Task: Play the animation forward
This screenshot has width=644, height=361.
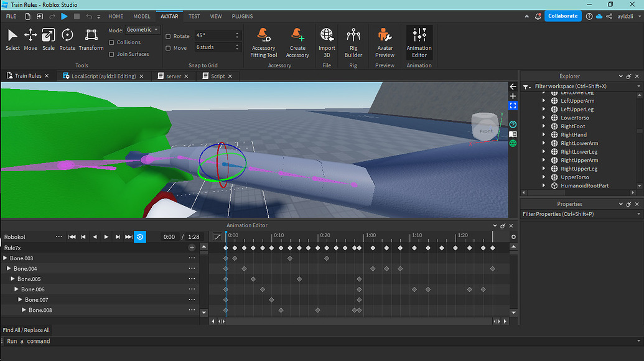Action: [x=106, y=237]
